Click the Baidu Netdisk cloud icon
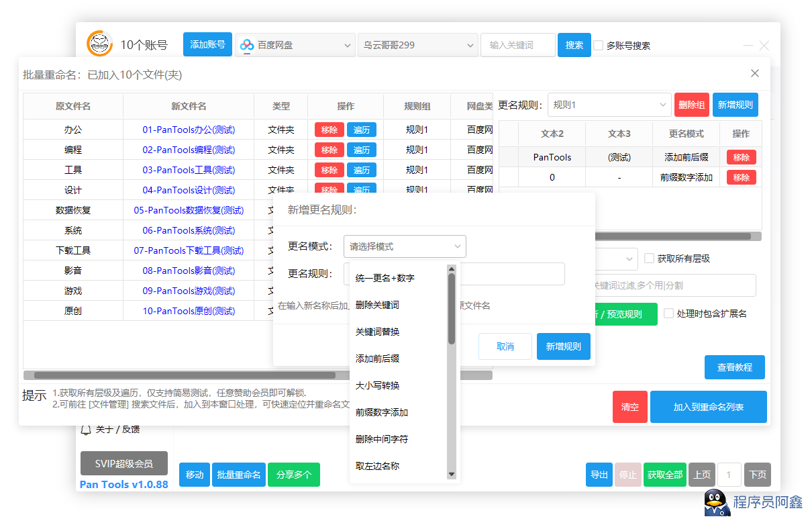The width and height of the screenshot is (812, 523). point(247,45)
